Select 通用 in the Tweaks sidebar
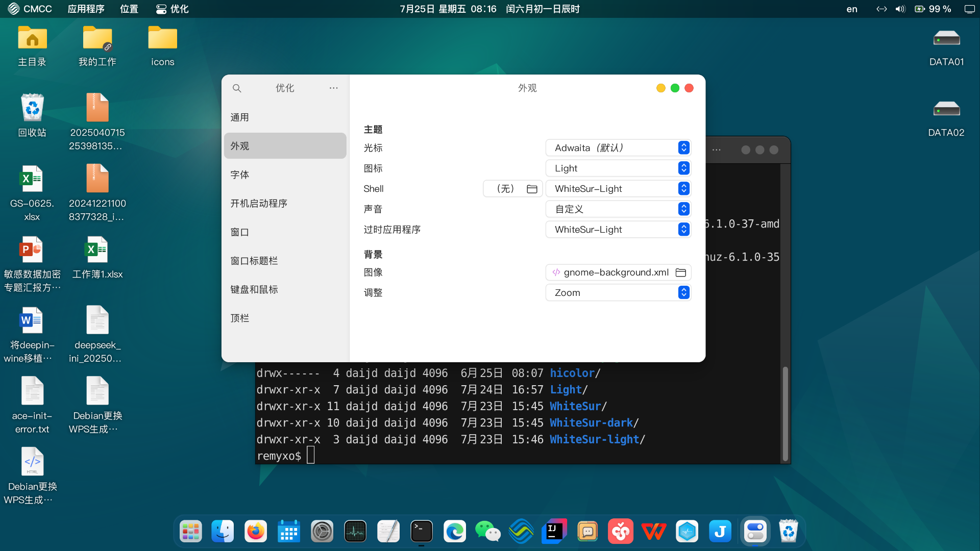Screen dimensions: 980x551 pyautogui.click(x=285, y=117)
